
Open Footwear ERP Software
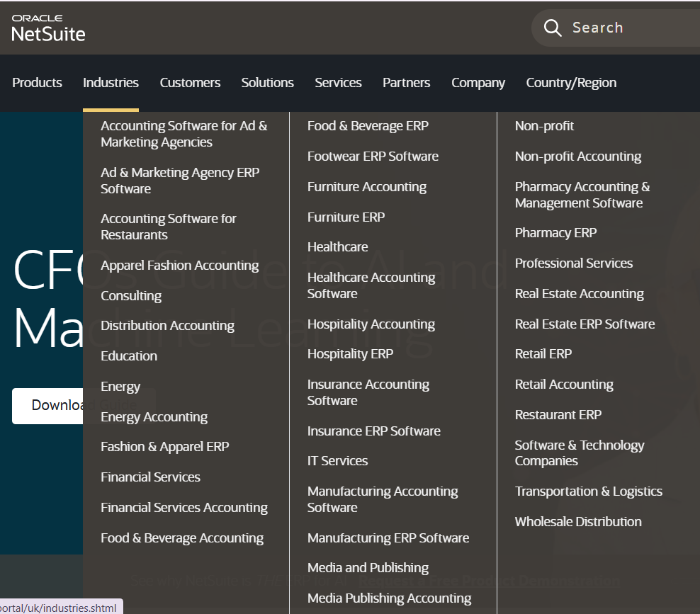tap(373, 157)
